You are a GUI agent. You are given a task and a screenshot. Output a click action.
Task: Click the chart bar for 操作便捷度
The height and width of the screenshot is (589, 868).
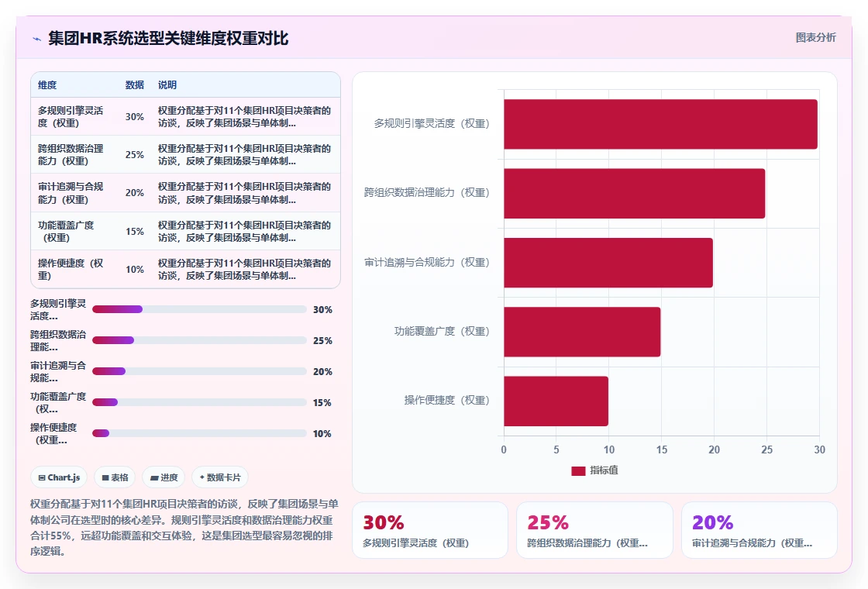pyautogui.click(x=556, y=401)
